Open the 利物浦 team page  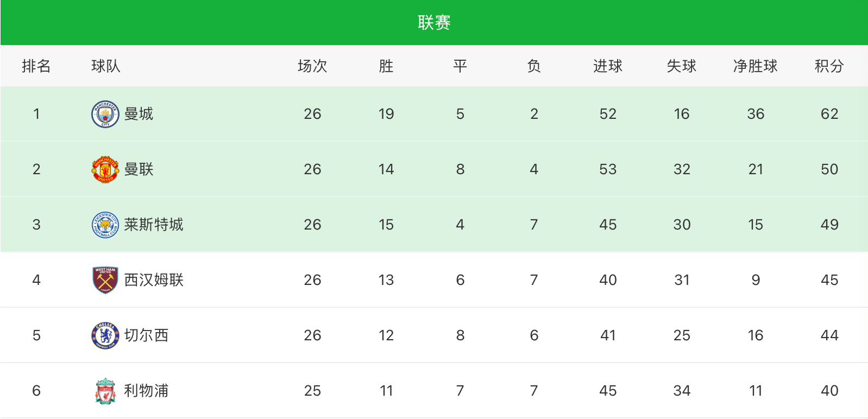[146, 391]
